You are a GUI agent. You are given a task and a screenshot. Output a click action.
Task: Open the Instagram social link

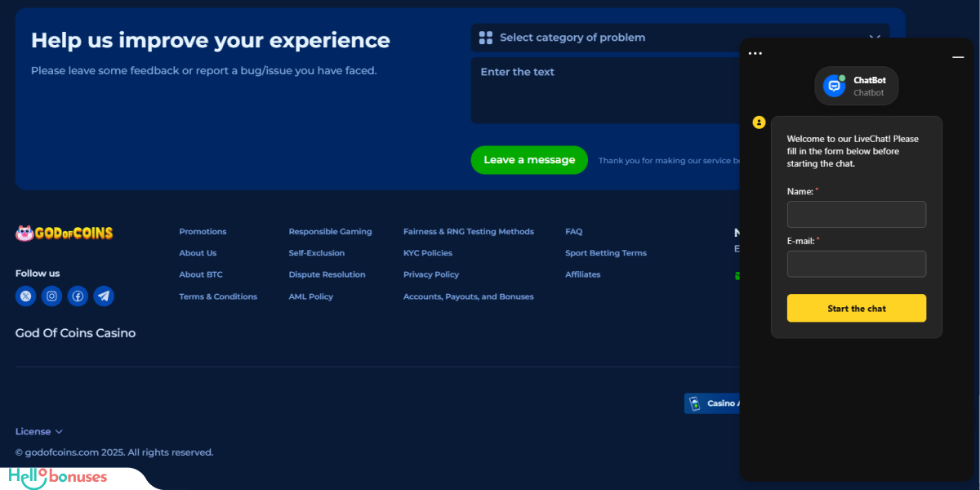(51, 296)
